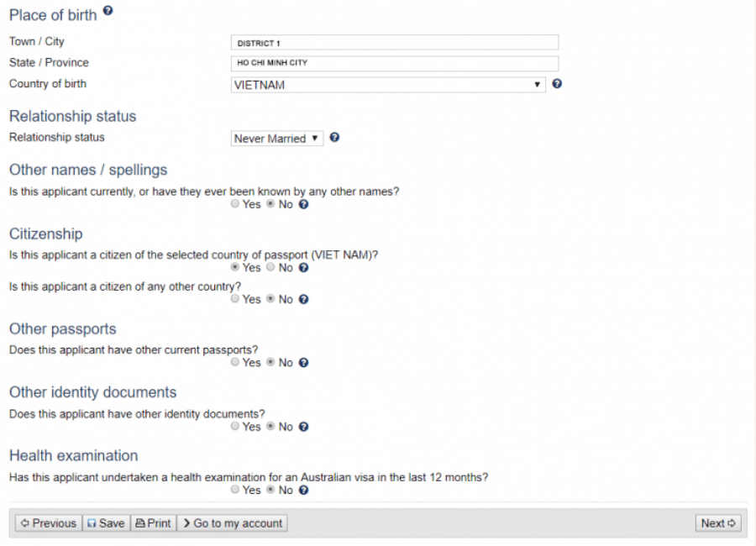Image resolution: width=756 pixels, height=546 pixels.
Task: Select Yes for health examination question
Action: tap(235, 490)
